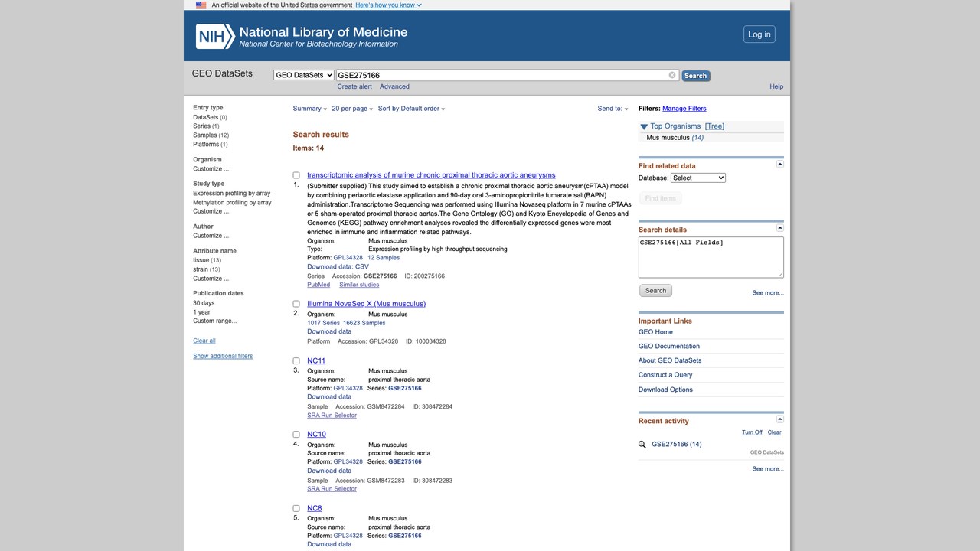This screenshot has height=551, width=980.
Task: Open the Advanced search link
Action: click(x=394, y=86)
